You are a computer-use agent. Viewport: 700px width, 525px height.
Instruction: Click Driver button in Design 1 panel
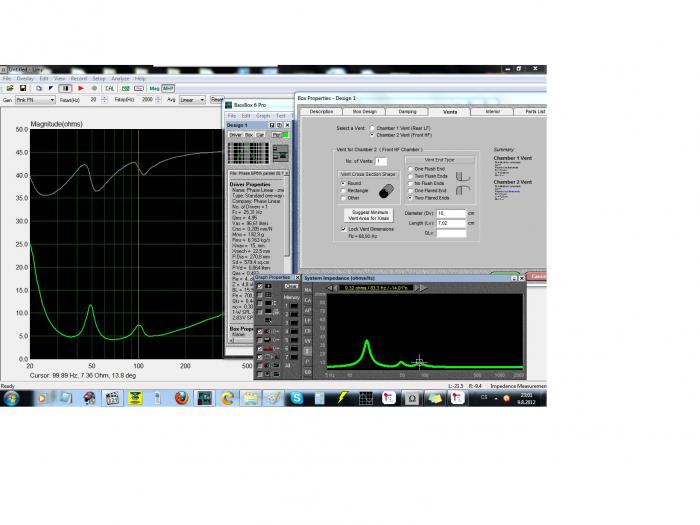[x=235, y=135]
